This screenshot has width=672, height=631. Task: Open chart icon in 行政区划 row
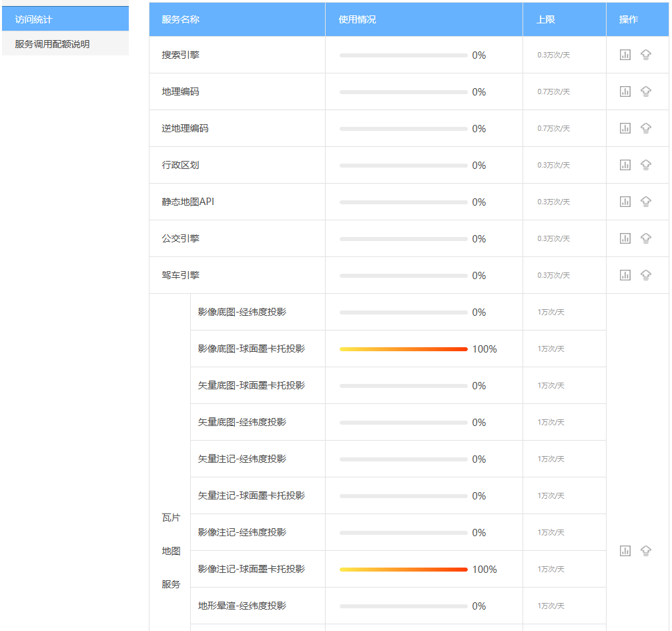tap(625, 165)
